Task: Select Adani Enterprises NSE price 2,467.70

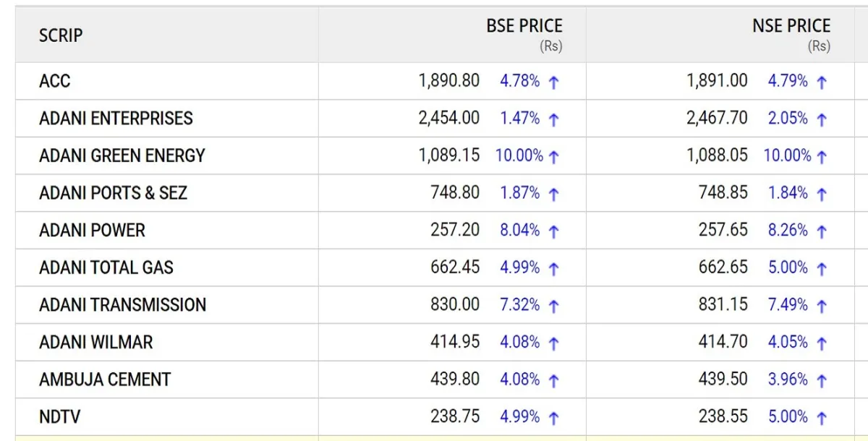Action: 717,118
